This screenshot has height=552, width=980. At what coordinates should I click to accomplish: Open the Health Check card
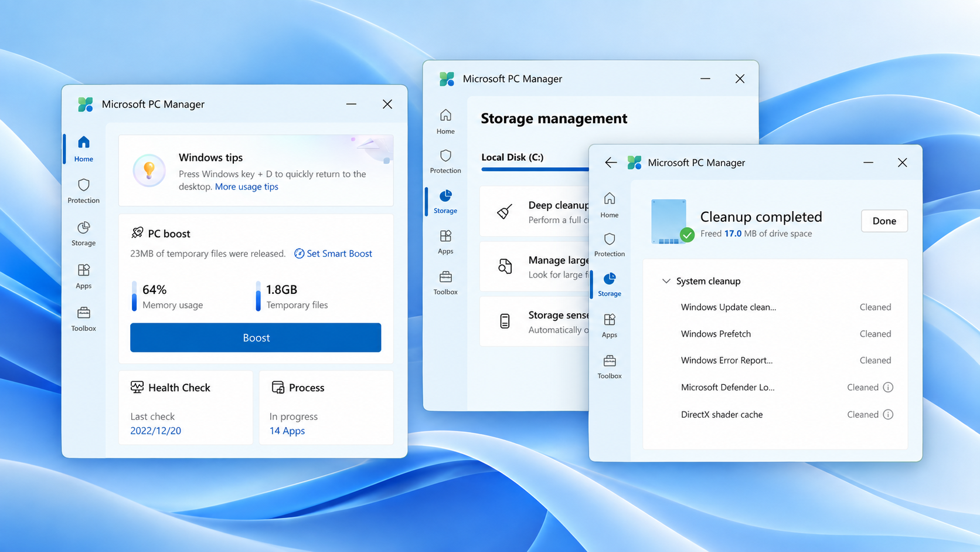point(185,407)
